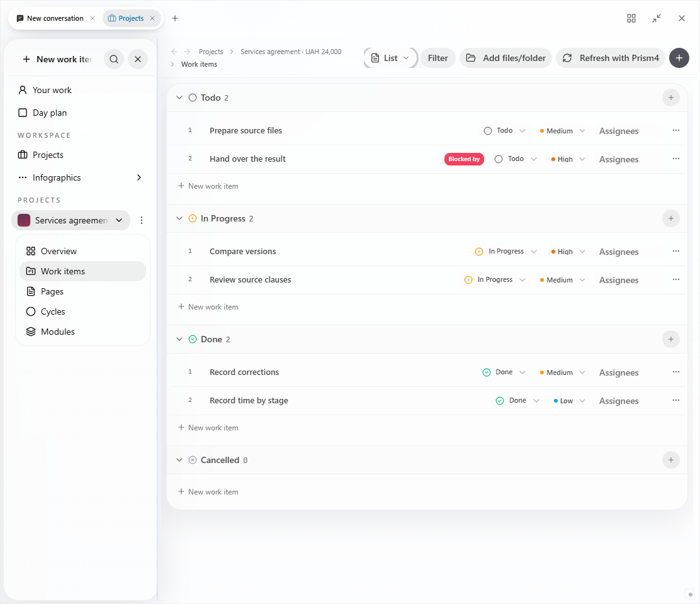Go back with the left arrow
700x604 pixels.
[x=174, y=52]
